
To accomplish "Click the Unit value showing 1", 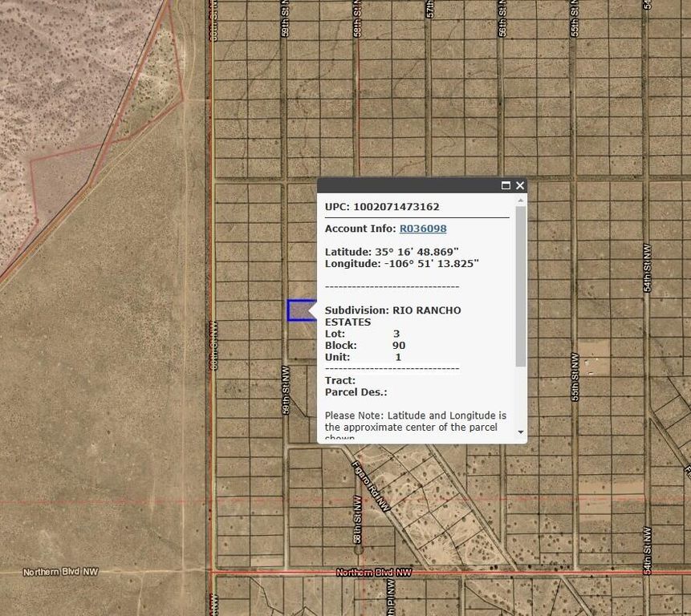I will [x=396, y=356].
